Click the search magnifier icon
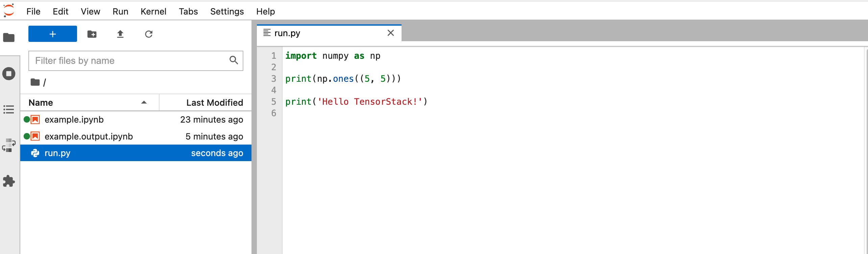Image resolution: width=868 pixels, height=254 pixels. pos(234,60)
